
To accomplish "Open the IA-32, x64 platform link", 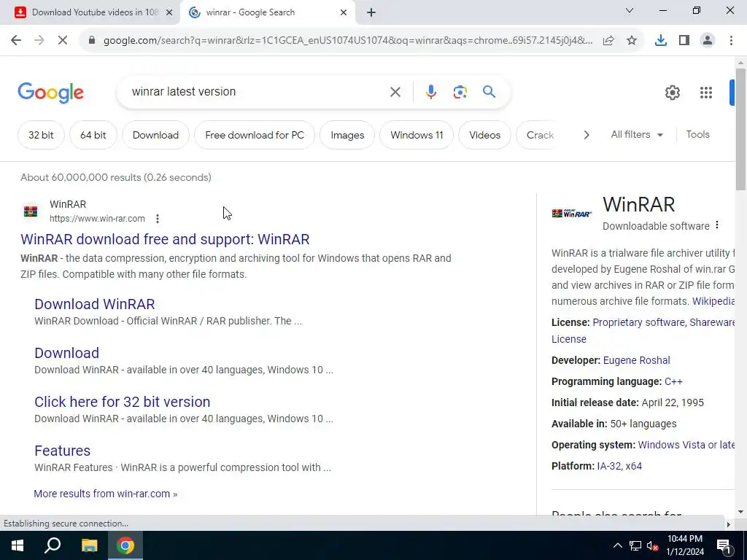I will click(x=619, y=466).
